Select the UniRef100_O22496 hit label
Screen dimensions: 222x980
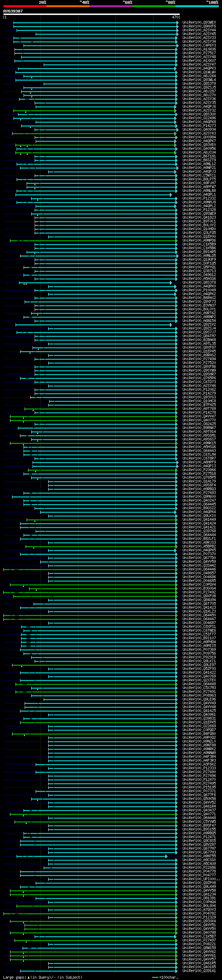click(x=199, y=118)
